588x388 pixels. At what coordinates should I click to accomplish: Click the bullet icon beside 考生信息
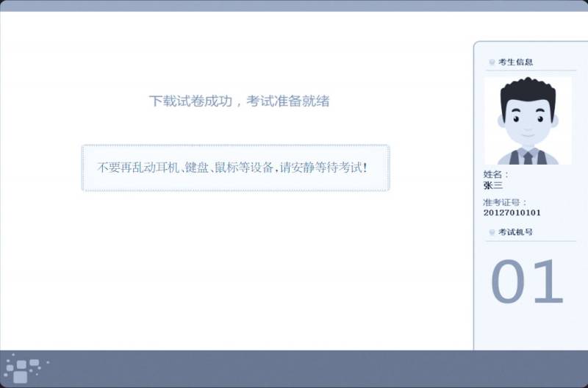pyautogui.click(x=492, y=62)
